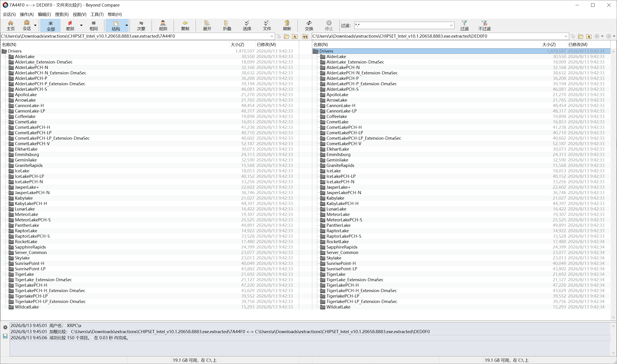The image size is (617, 364).
Task: Click in the 过滤 filter text field
Action: [x=401, y=25]
